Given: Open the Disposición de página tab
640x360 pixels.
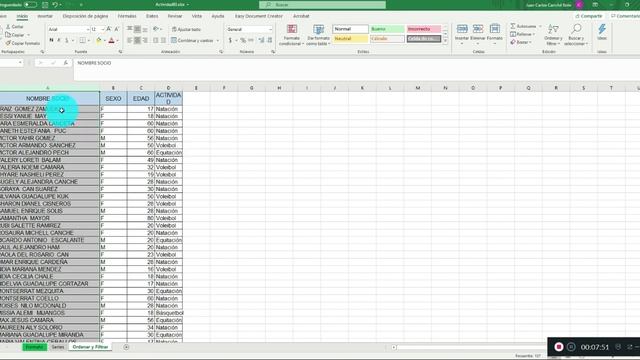Looking at the screenshot, I should click(x=85, y=16).
